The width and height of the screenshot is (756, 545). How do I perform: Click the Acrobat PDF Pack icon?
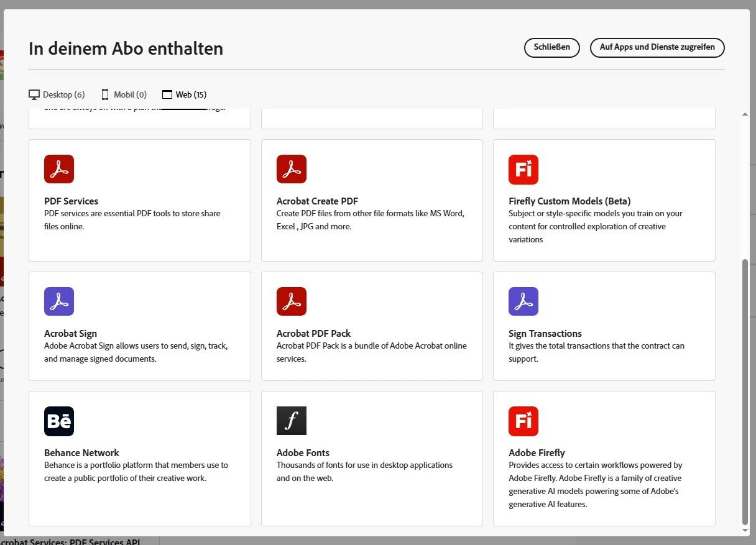coord(292,301)
